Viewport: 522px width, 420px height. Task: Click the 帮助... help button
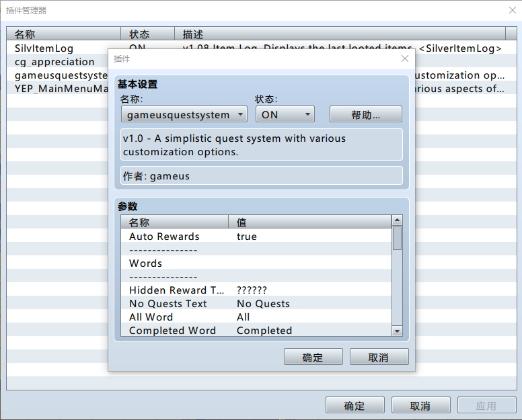point(365,114)
